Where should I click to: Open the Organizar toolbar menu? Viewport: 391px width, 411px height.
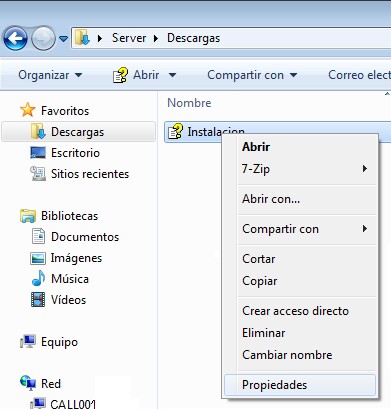(x=50, y=75)
